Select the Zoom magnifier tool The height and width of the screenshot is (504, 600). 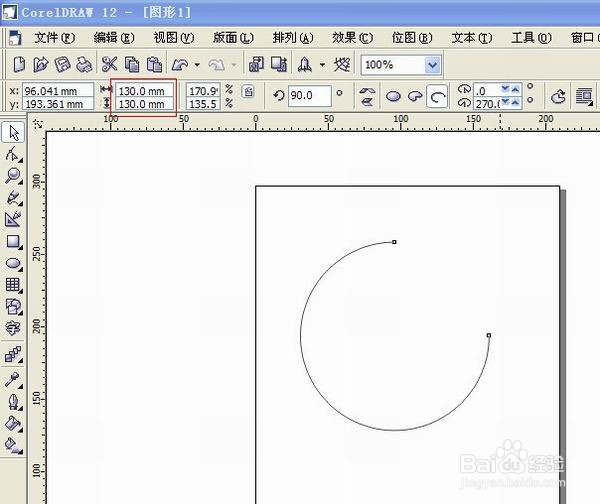[13, 176]
